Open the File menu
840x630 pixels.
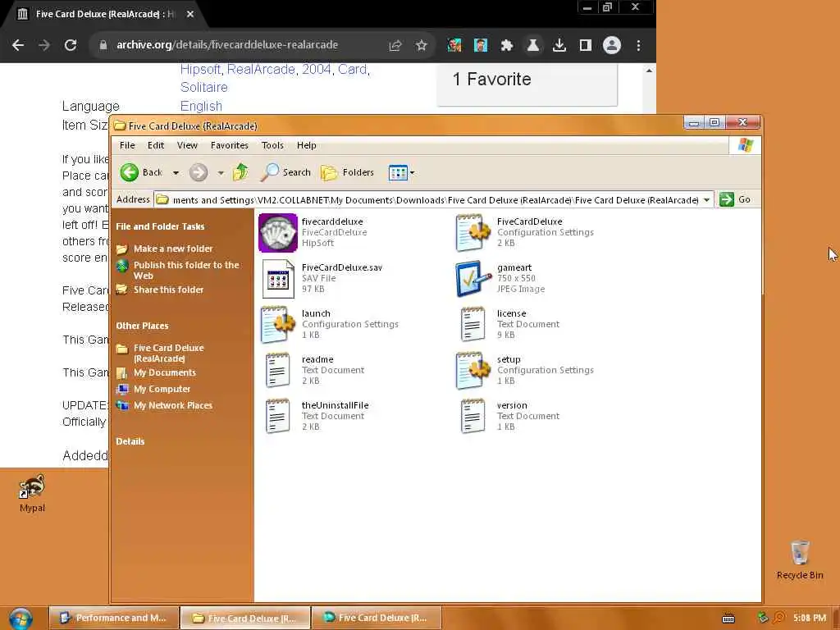127,145
